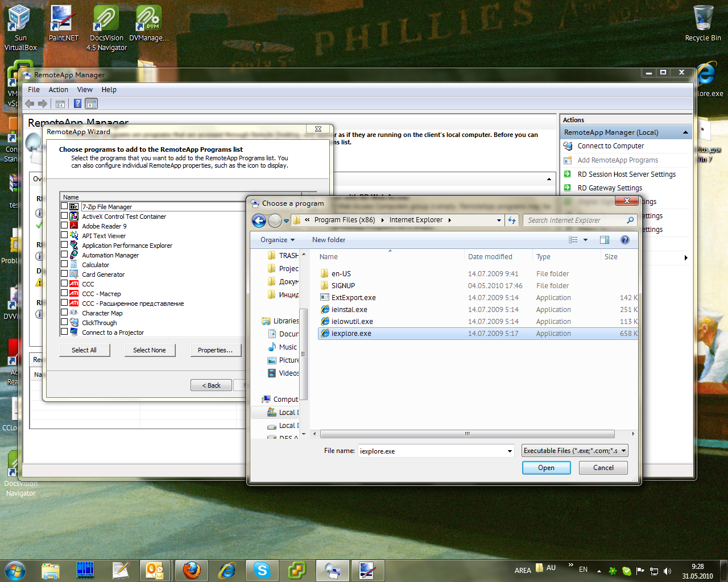Viewport: 728px width, 582px height.
Task: Click the search magnifier in Search Internet Explorer box
Action: 630,220
